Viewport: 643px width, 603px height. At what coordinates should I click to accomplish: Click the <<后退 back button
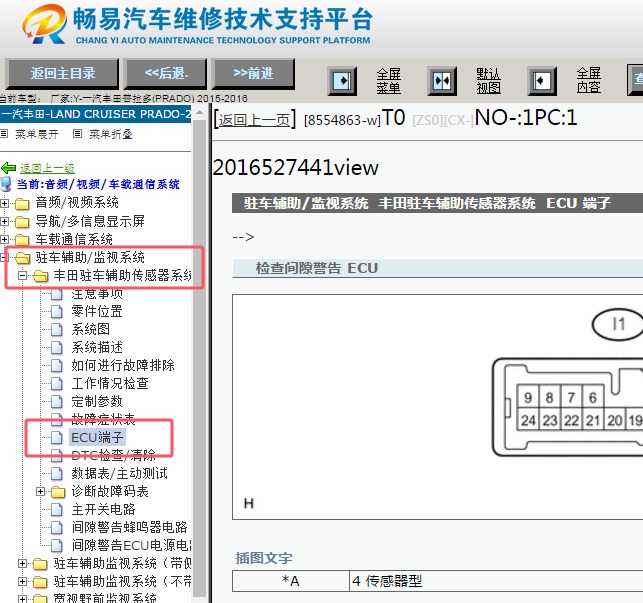tap(166, 74)
